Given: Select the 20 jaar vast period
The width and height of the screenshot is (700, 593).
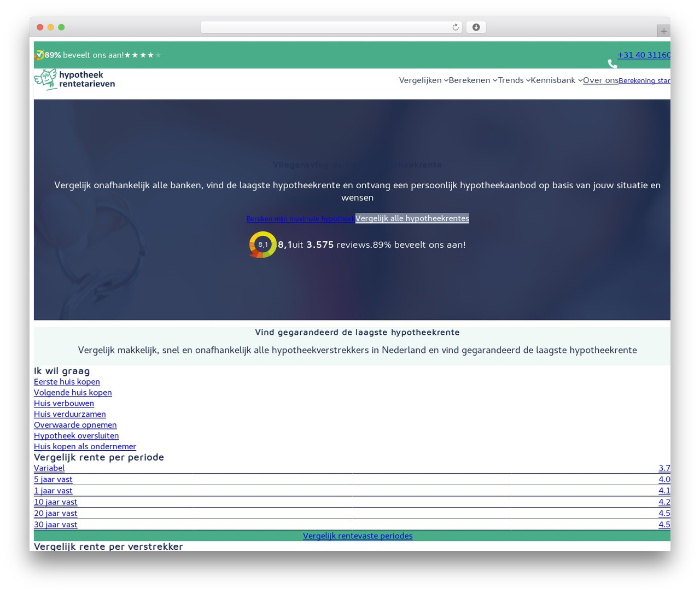Looking at the screenshot, I should tap(352, 513).
